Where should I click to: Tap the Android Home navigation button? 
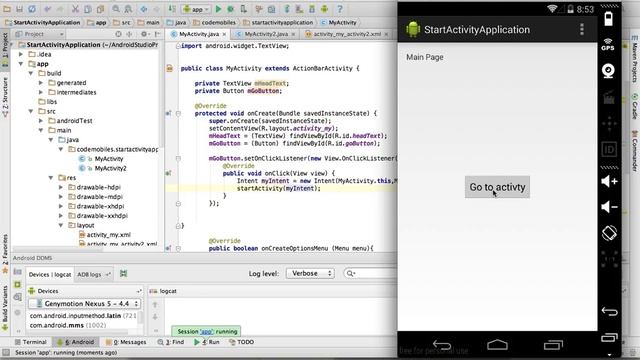click(x=497, y=345)
